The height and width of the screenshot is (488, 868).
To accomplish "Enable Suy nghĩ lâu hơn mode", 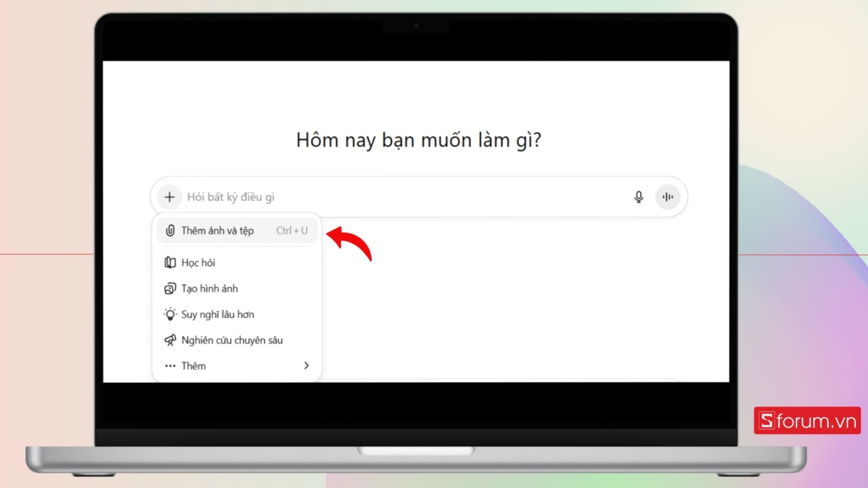I will coord(237,314).
